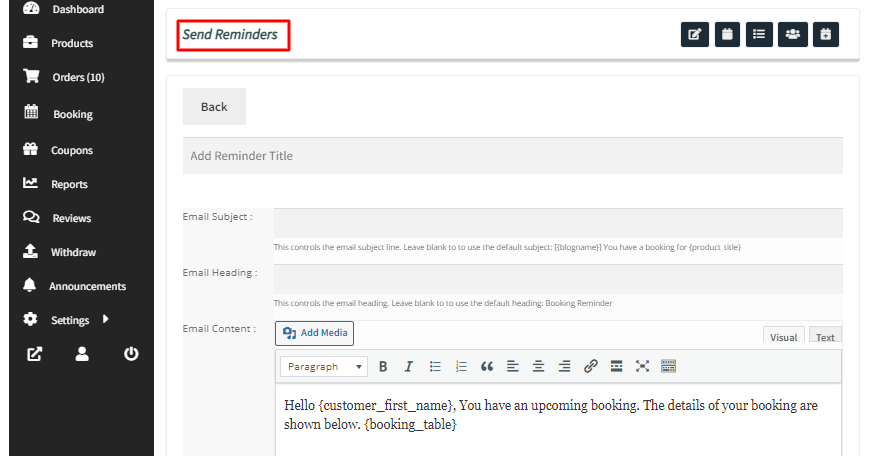Click the Coupons gift icon
The width and height of the screenshot is (883, 456).
click(x=30, y=149)
